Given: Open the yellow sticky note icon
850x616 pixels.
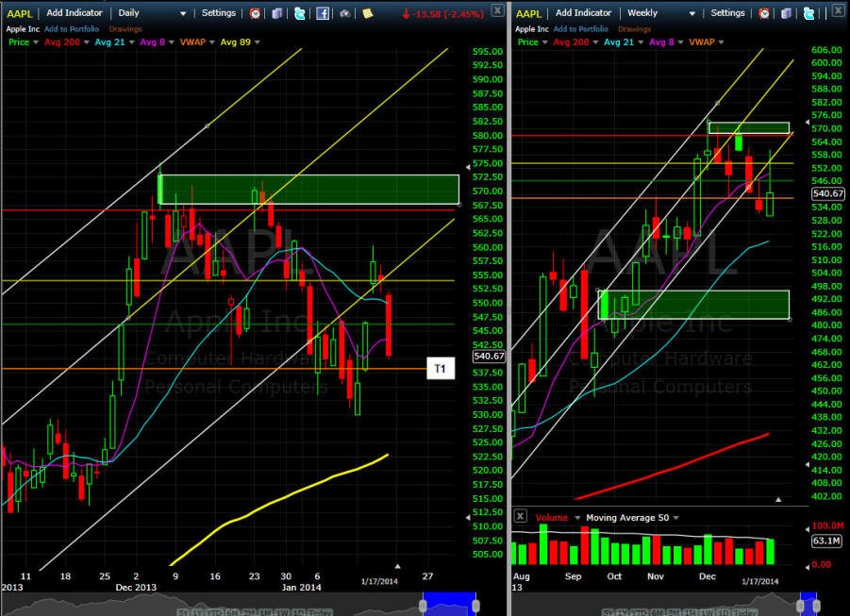Looking at the screenshot, I should coord(368,13).
